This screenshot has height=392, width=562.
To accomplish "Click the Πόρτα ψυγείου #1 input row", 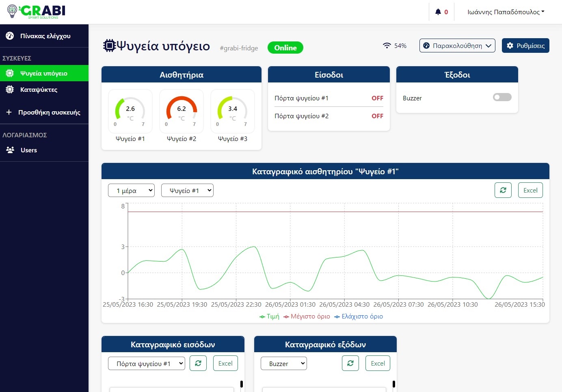I will [x=329, y=98].
